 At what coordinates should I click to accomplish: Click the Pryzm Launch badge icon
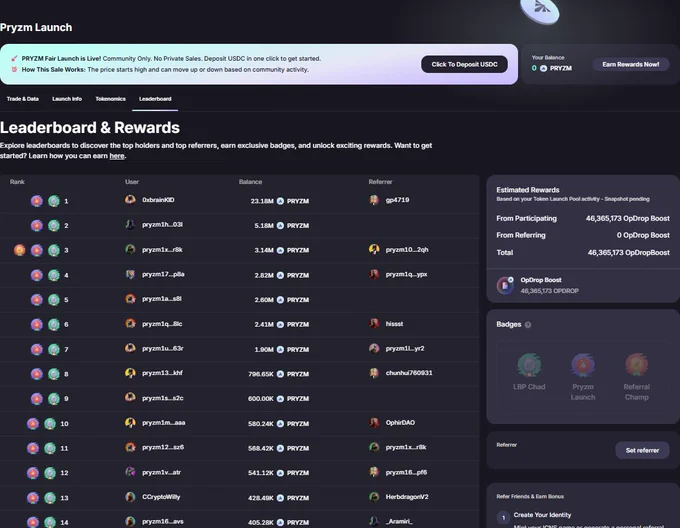583,365
